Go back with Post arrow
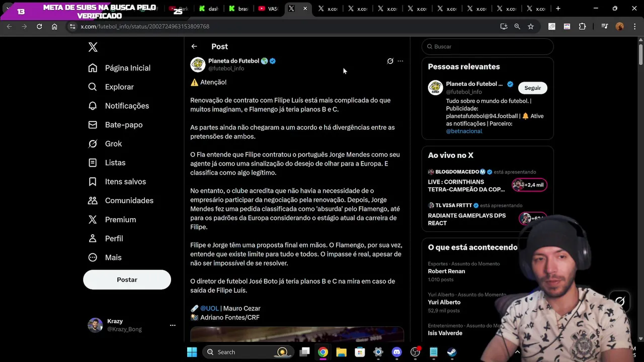 pos(194,46)
